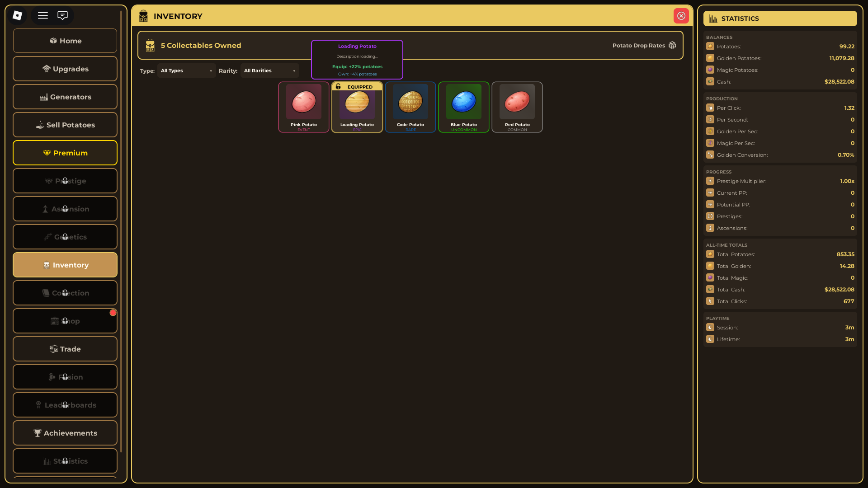Click the Roblox logo icon
Image resolution: width=868 pixels, height=488 pixels.
(17, 15)
